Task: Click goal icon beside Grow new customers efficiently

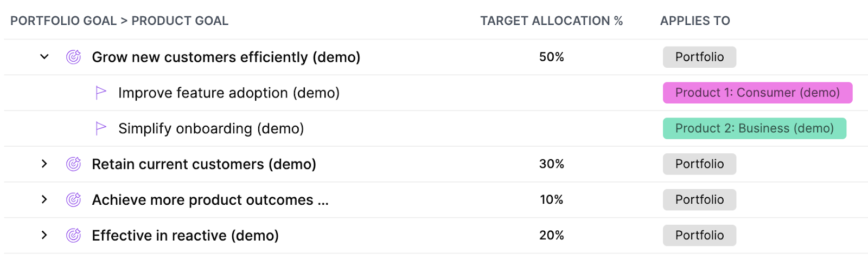Action: [x=73, y=57]
